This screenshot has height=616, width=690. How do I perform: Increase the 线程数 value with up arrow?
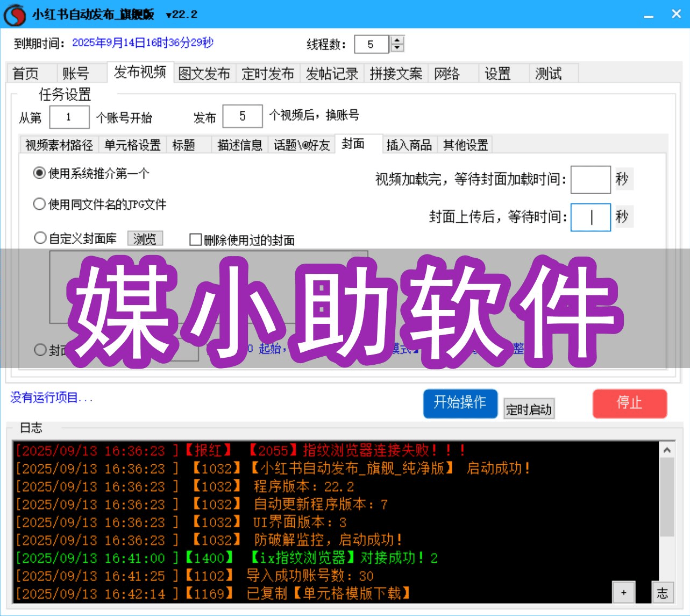(397, 40)
